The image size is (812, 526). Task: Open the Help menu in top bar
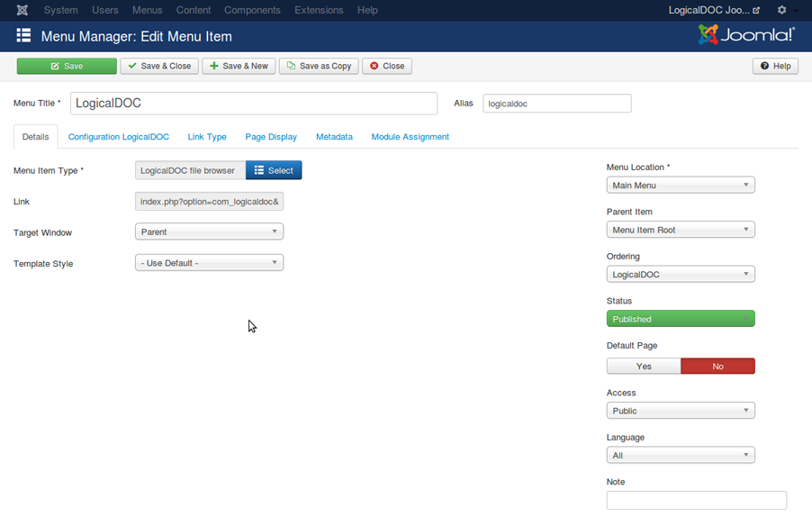(367, 10)
